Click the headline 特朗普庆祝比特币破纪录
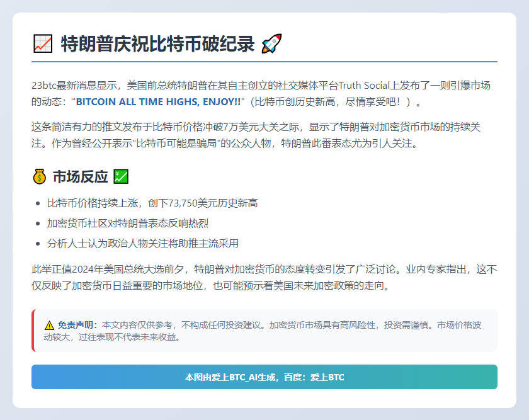The image size is (529, 420). click(x=157, y=44)
